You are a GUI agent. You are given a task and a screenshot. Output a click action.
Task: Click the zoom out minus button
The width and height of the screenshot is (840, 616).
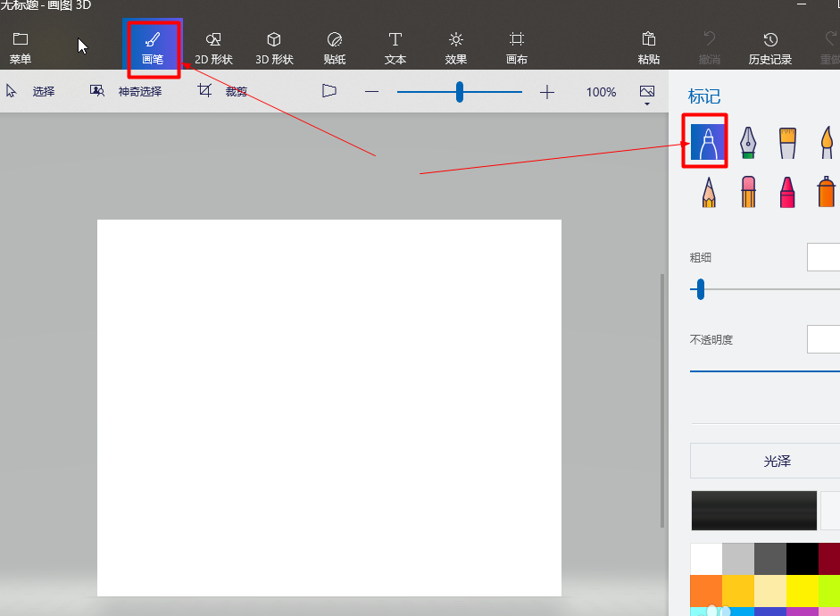coord(371,92)
